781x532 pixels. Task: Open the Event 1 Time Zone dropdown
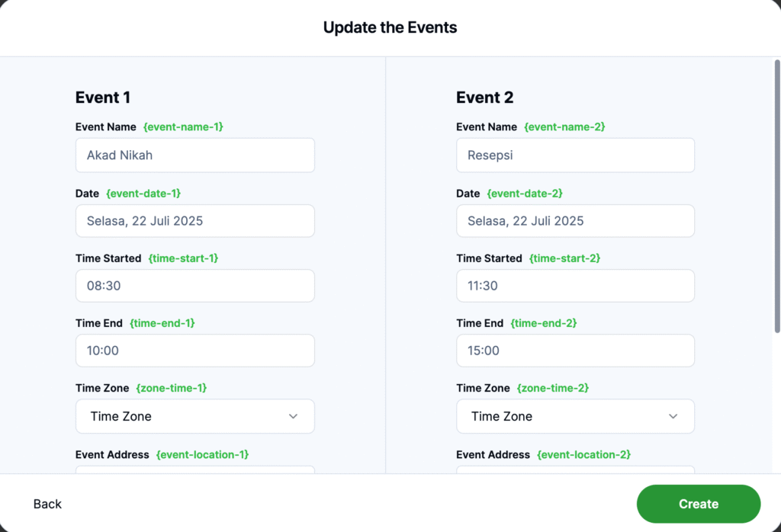[194, 416]
